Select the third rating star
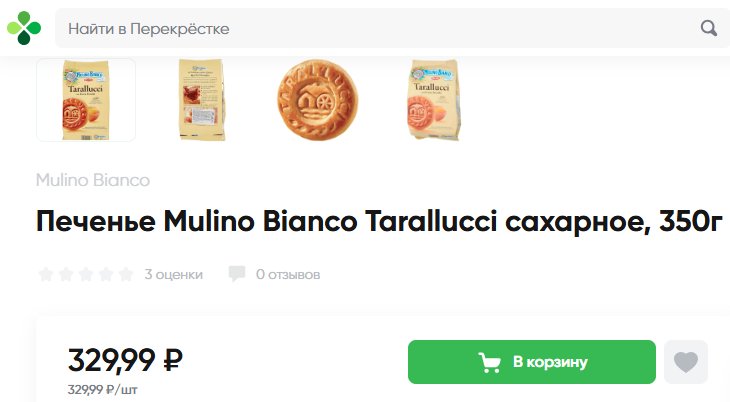 tap(86, 274)
